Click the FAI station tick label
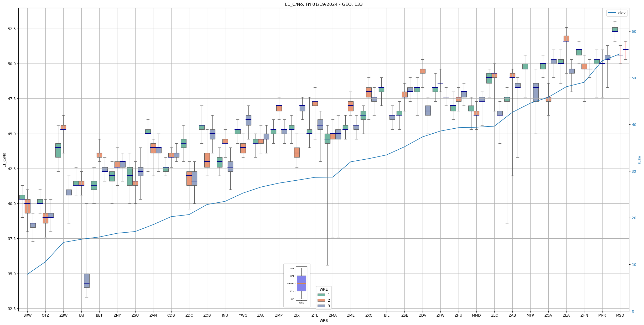The height and width of the screenshot is (325, 644). pyautogui.click(x=81, y=315)
